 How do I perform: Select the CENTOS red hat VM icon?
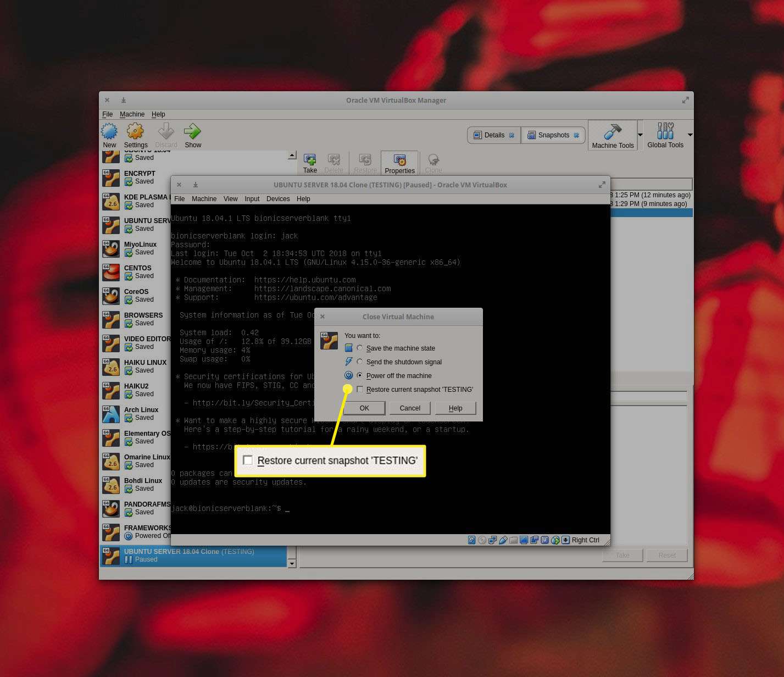111,272
